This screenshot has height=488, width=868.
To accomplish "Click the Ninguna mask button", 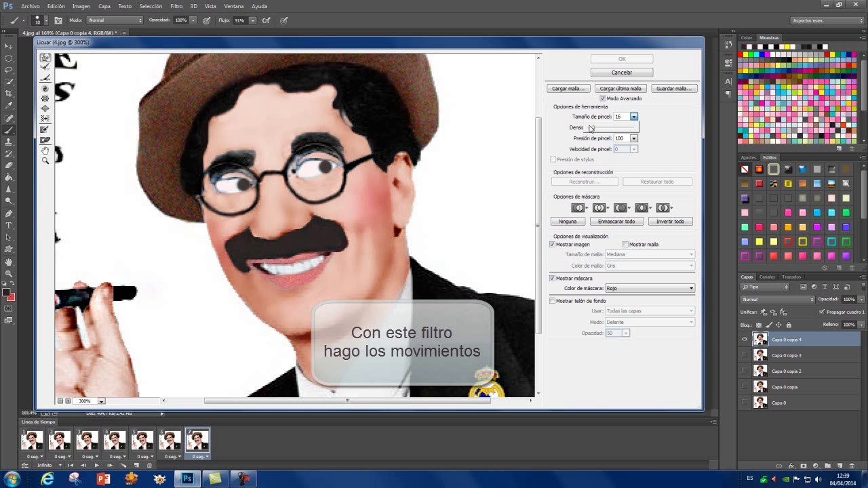I will pyautogui.click(x=568, y=222).
